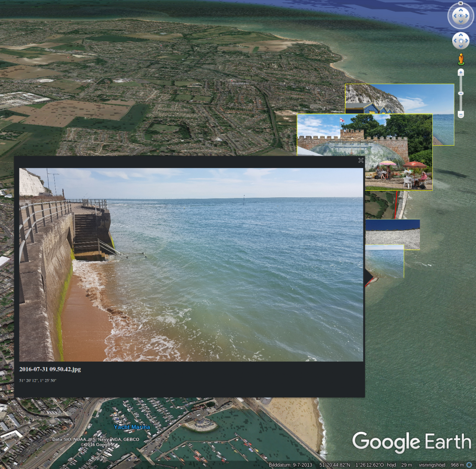Image resolution: width=476 pixels, height=469 pixels.
Task: Close the 2016-07-31 photo popup
Action: (x=361, y=160)
